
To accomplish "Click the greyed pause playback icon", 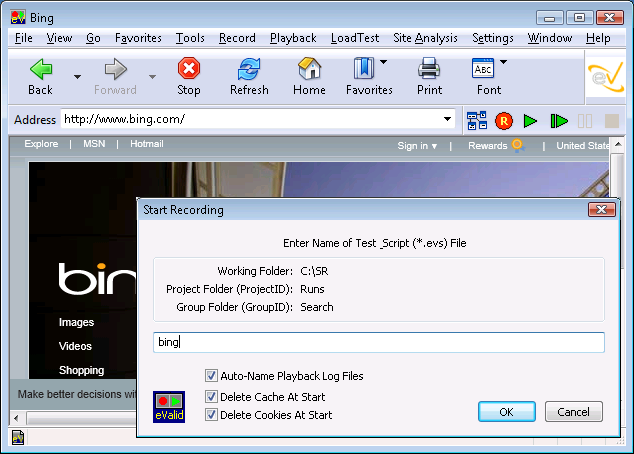I will point(585,121).
